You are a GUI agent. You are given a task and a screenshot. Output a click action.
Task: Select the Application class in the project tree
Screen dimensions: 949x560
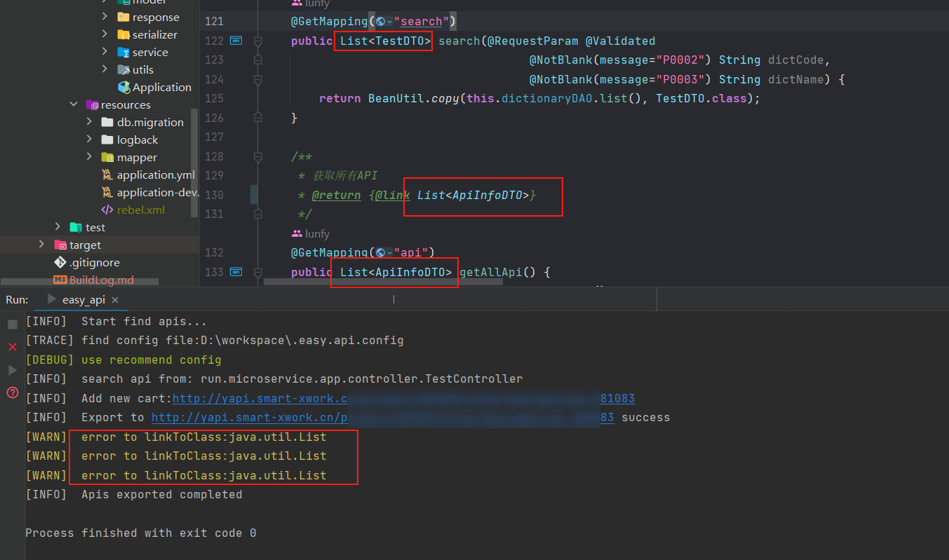pyautogui.click(x=161, y=87)
